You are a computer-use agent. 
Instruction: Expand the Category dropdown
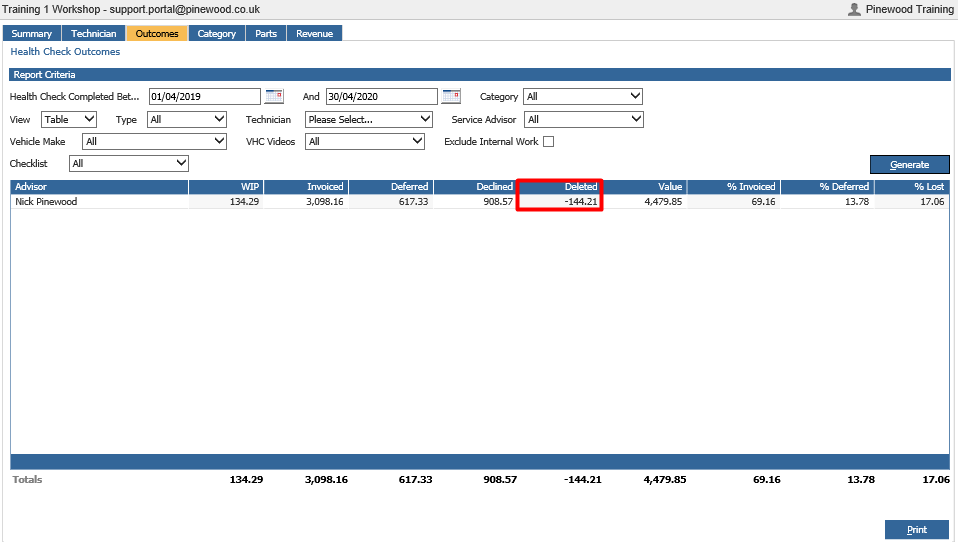click(x=583, y=96)
